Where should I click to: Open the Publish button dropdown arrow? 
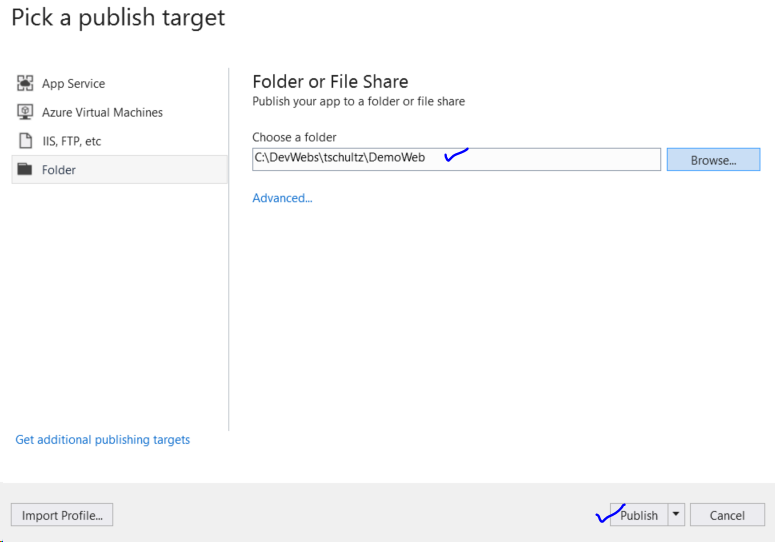coord(676,515)
